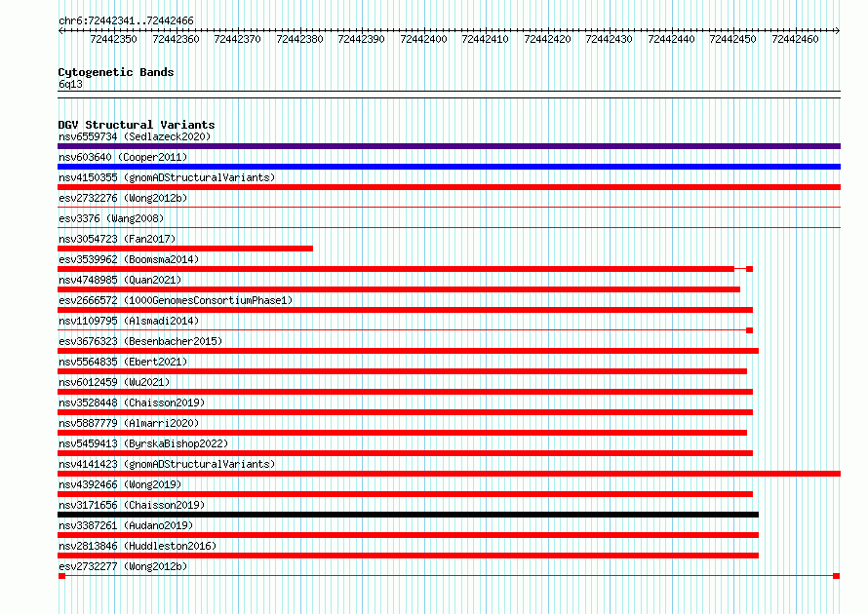Viewport: 868px width, 614px height.
Task: Click the red bar of nsv4392466
Action: click(405, 494)
